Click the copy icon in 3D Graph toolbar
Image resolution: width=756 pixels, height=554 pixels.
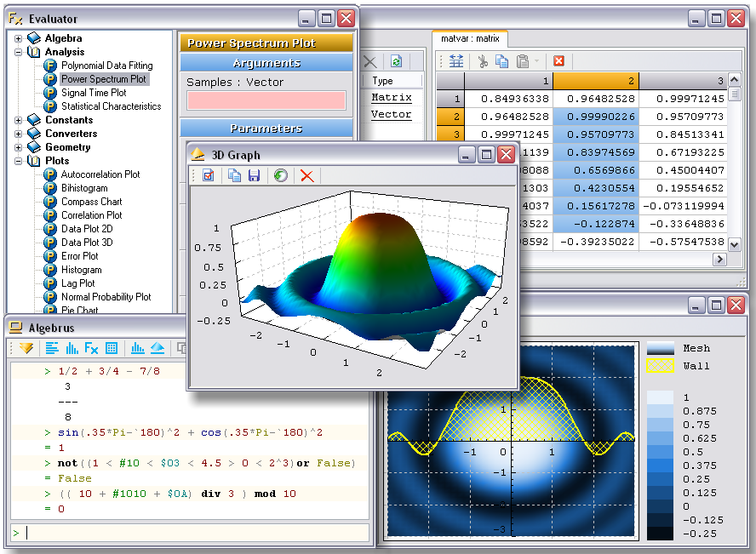tap(234, 175)
